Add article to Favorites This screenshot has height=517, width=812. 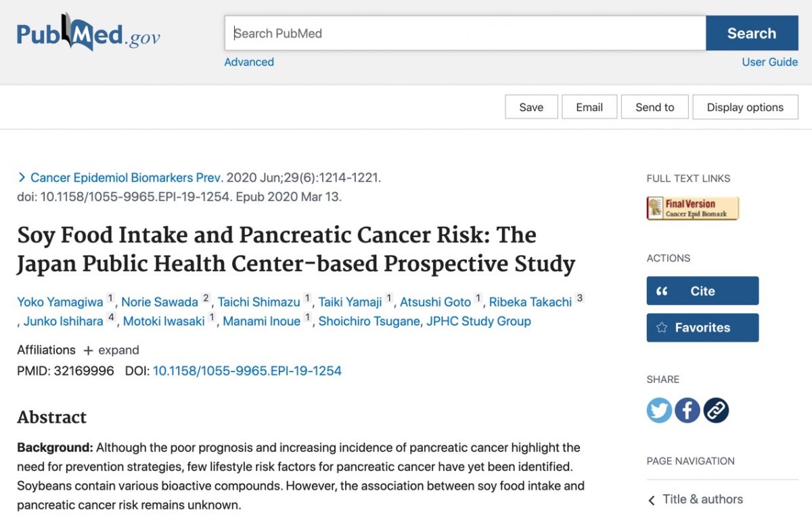point(702,328)
